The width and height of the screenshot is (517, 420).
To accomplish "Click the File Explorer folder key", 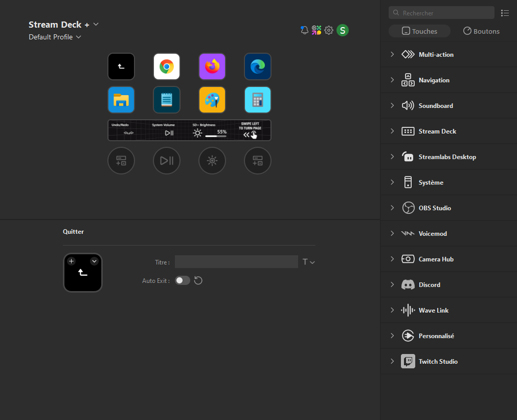I will [x=121, y=100].
